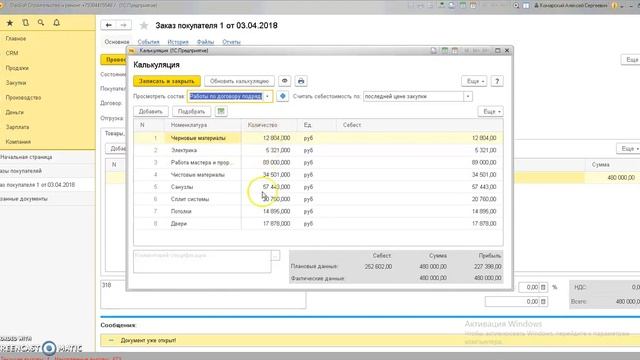Switch to the История tab
640x360 pixels.
click(x=178, y=42)
